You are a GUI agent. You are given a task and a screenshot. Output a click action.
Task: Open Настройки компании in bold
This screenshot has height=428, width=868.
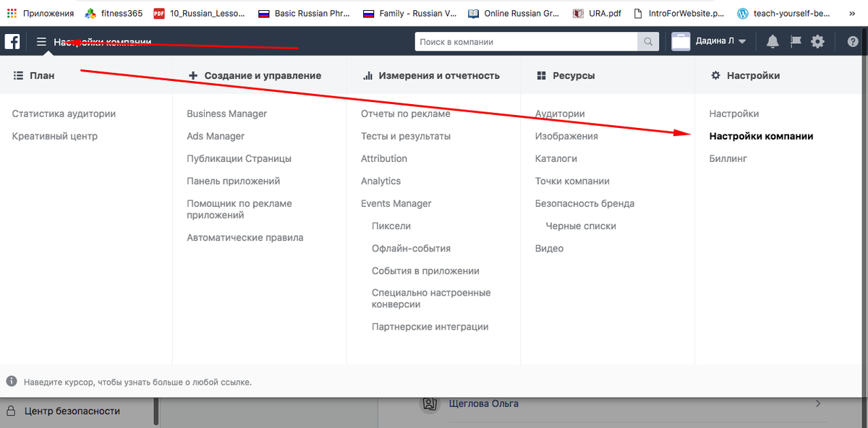point(762,136)
